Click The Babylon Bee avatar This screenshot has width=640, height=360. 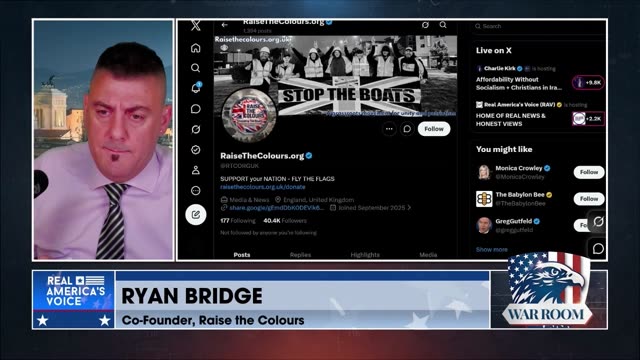[484, 199]
